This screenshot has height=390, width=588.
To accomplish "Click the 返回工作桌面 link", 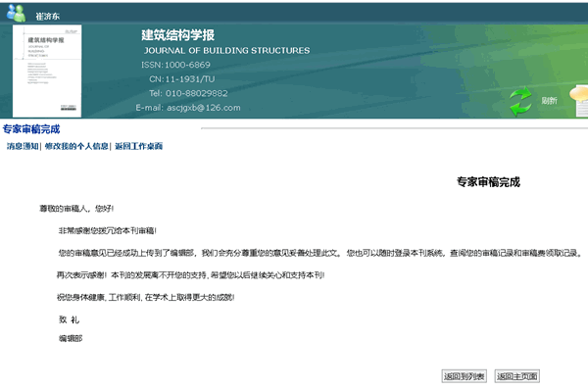I will tap(139, 146).
